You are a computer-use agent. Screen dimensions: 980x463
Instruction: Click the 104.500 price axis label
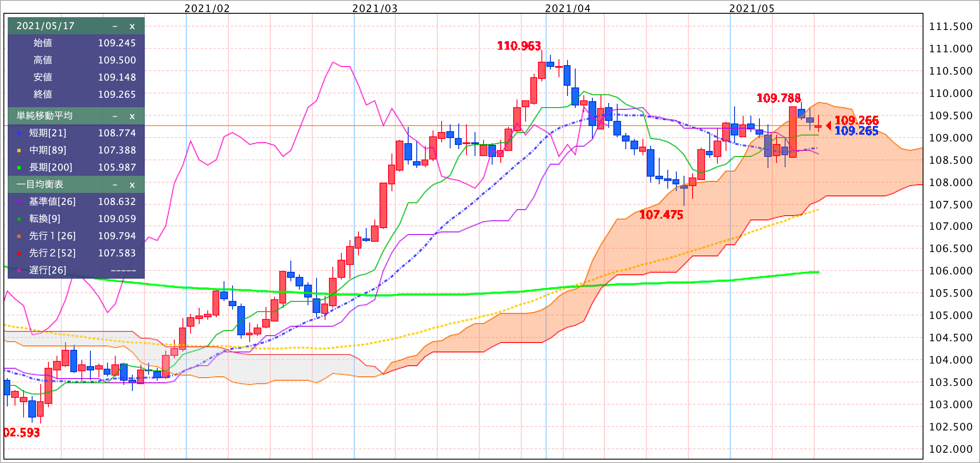click(950, 338)
